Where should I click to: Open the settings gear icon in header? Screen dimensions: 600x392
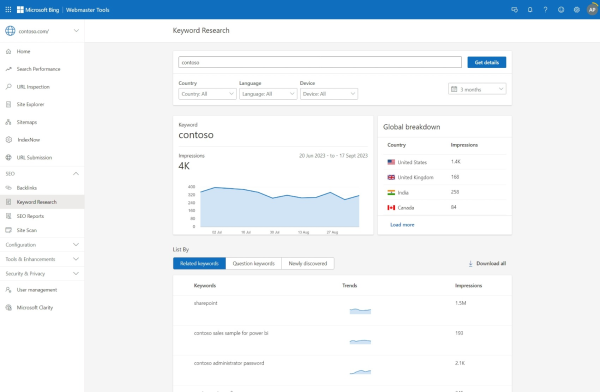577,10
